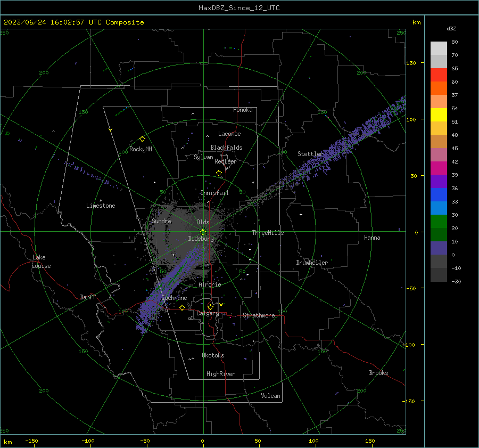
Task: Click the green 20-30 dBZ legend swatch
Action: click(x=439, y=222)
